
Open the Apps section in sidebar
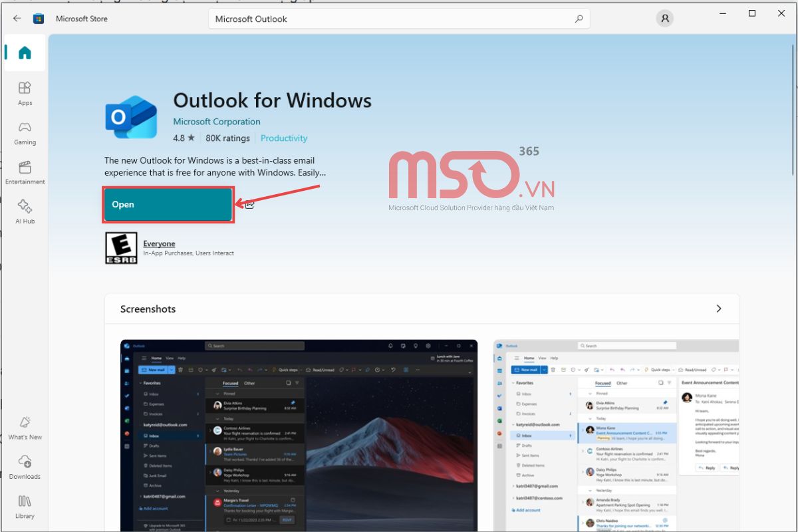[25, 93]
